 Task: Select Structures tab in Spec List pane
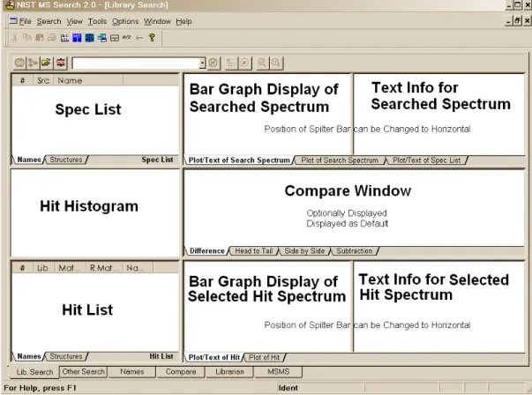pyautogui.click(x=66, y=160)
